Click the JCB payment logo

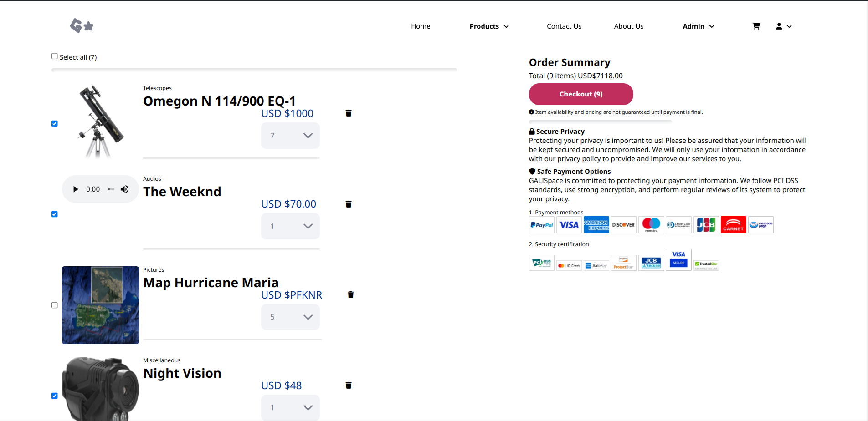706,225
